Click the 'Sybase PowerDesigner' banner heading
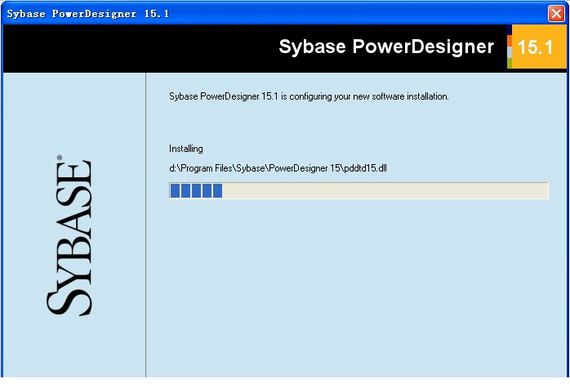Image resolution: width=570 pixels, height=392 pixels. click(x=386, y=47)
